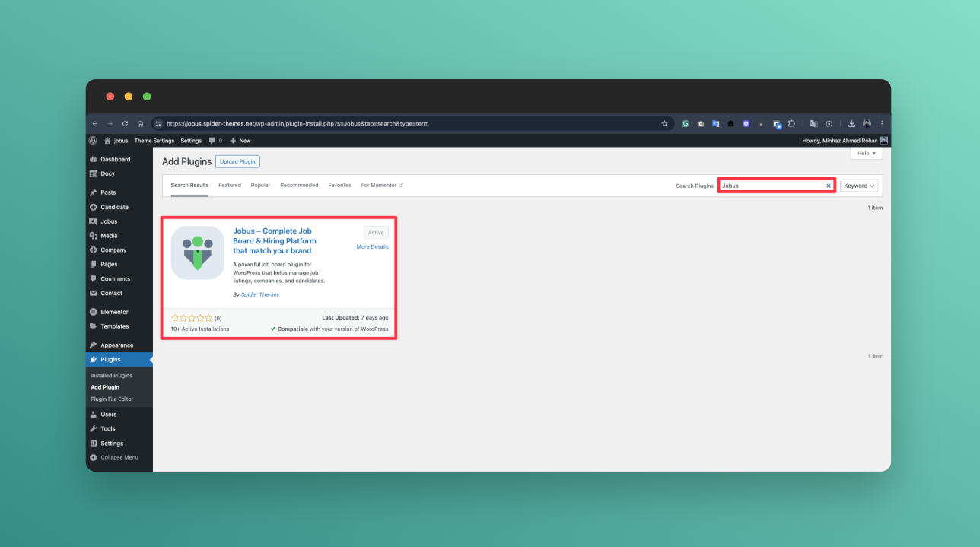The width and height of the screenshot is (980, 547).
Task: Click the WordPress logo in admin bar
Action: [93, 141]
